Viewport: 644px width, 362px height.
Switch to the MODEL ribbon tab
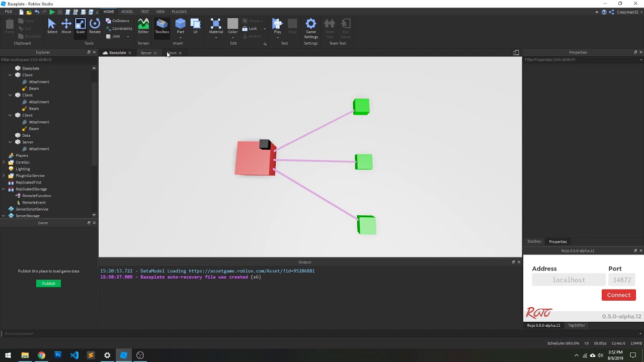coord(127,12)
